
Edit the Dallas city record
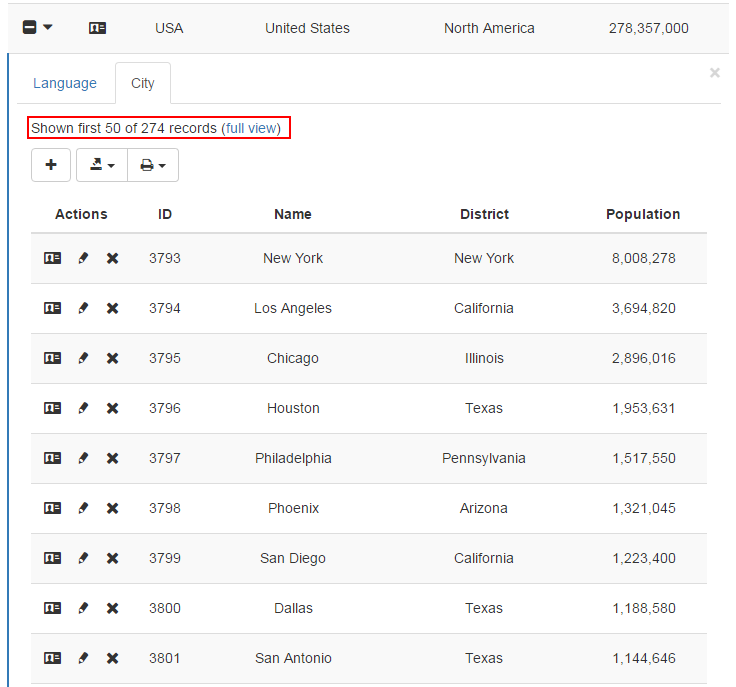(x=83, y=608)
